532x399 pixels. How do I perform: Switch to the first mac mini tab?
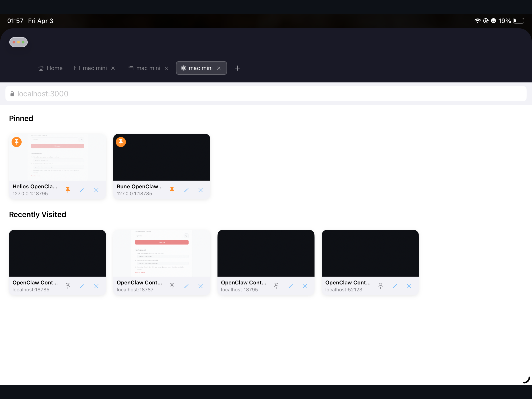94,68
